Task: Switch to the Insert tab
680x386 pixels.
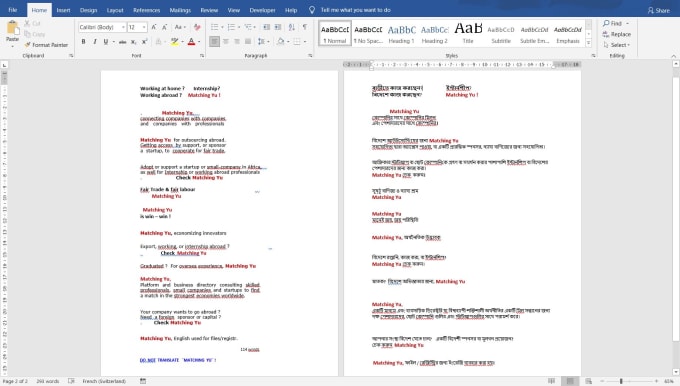Action: [63, 10]
